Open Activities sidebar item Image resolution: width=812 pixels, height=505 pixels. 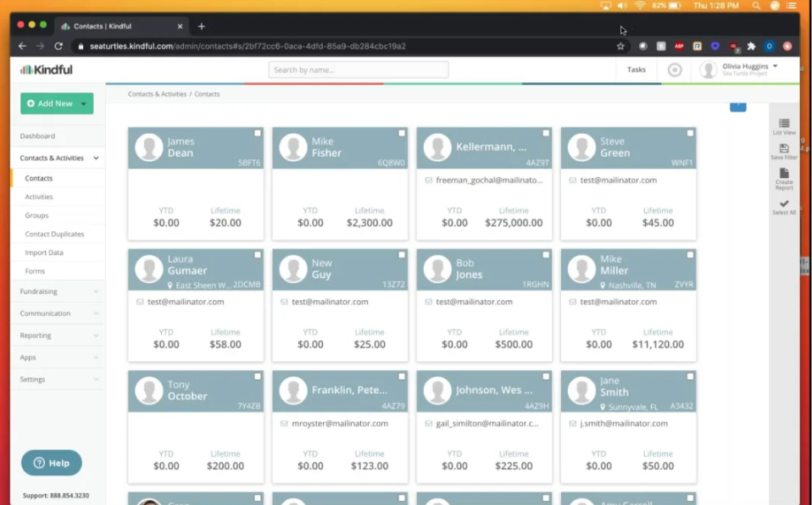39,197
